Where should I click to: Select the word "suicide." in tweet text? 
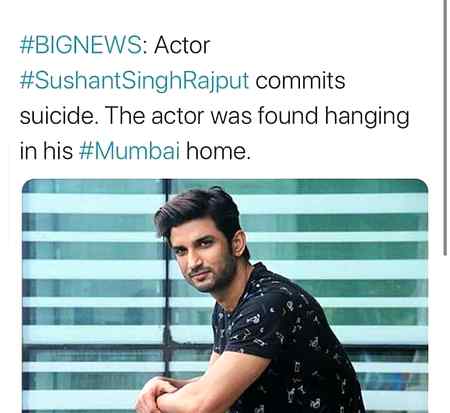59,116
